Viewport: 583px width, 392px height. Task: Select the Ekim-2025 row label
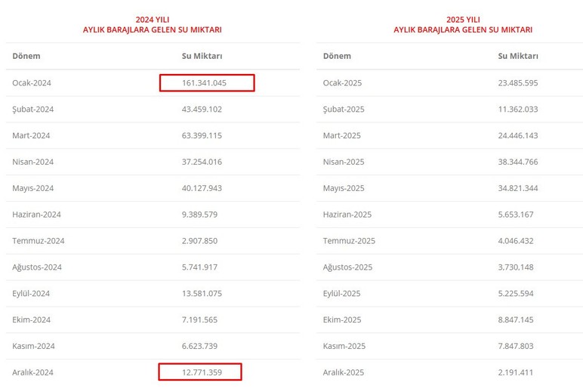343,319
